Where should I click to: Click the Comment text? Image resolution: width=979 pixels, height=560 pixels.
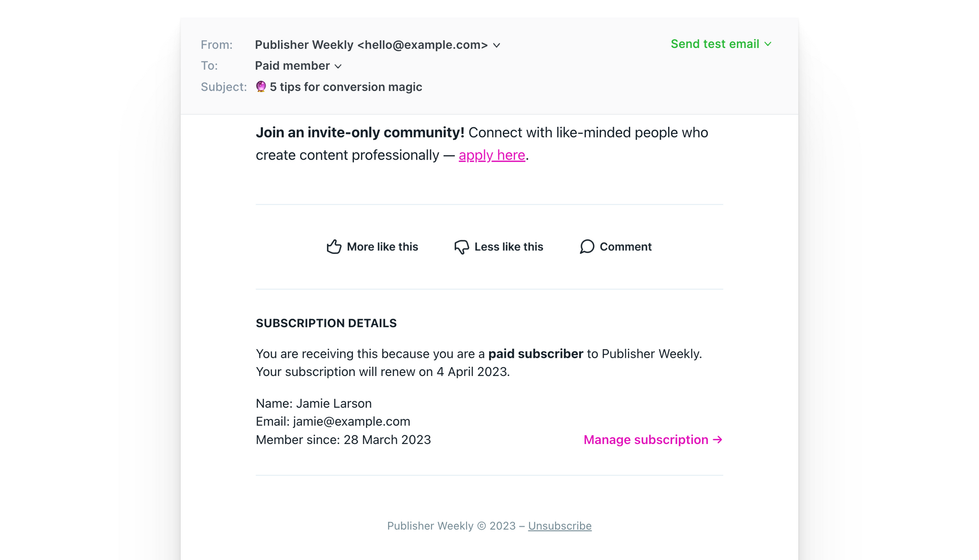(x=626, y=247)
